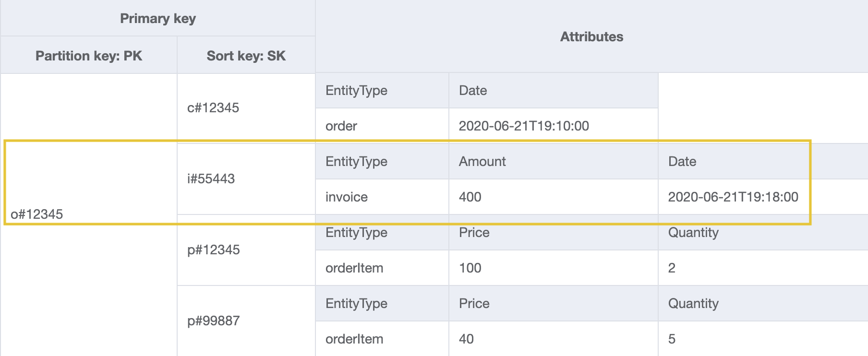Click the date 2020-06-21T19:10:00 value
The image size is (868, 356).
[x=524, y=126]
